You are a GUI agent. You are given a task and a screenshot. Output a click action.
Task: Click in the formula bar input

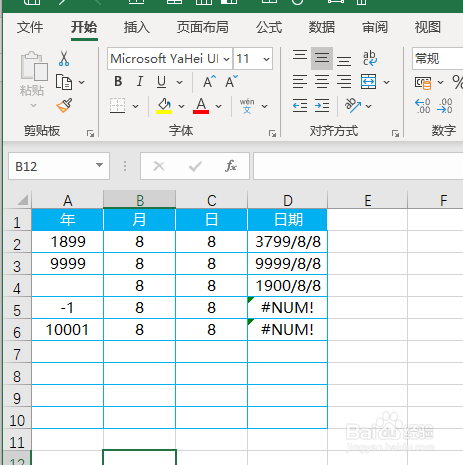[358, 166]
